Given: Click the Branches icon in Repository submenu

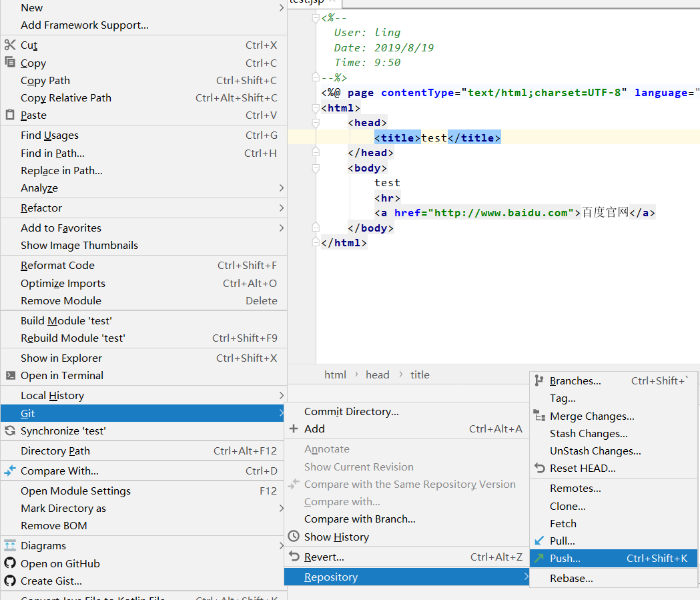Looking at the screenshot, I should tap(539, 380).
